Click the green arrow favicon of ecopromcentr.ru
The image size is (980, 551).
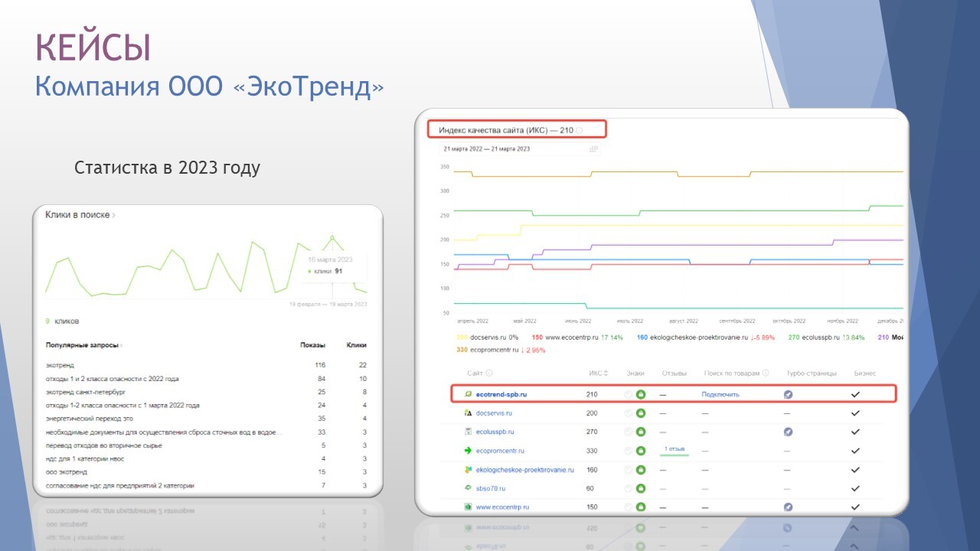468,451
